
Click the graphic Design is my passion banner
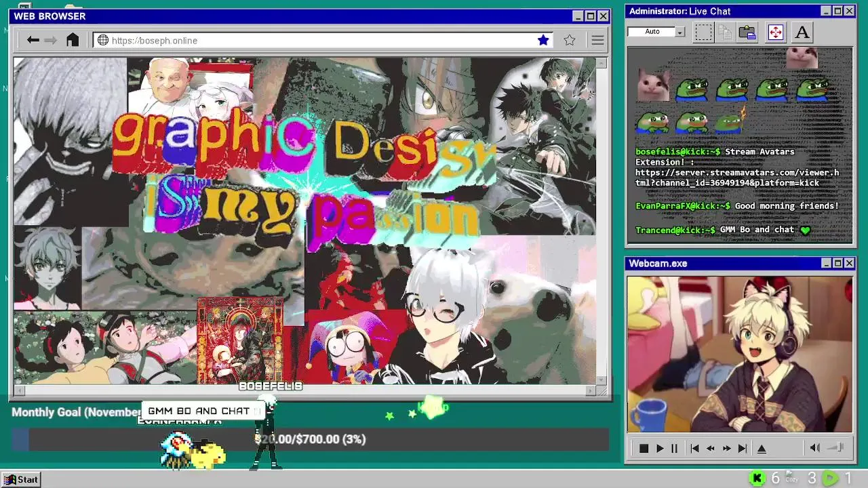point(304,179)
